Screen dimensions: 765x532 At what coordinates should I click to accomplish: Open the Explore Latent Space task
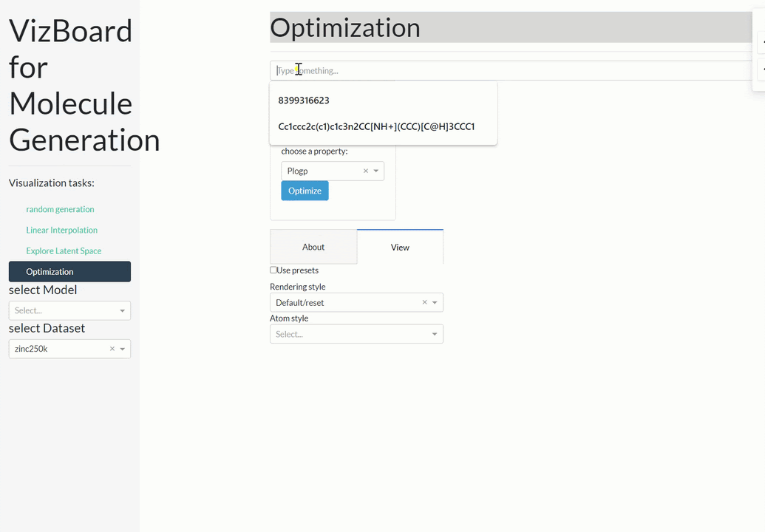pyautogui.click(x=64, y=250)
